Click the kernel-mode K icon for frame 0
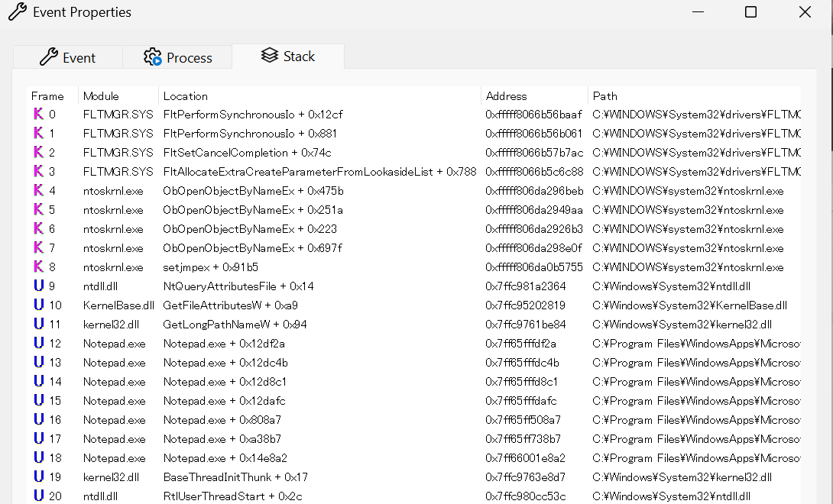Image resolution: width=833 pixels, height=504 pixels. tap(38, 115)
